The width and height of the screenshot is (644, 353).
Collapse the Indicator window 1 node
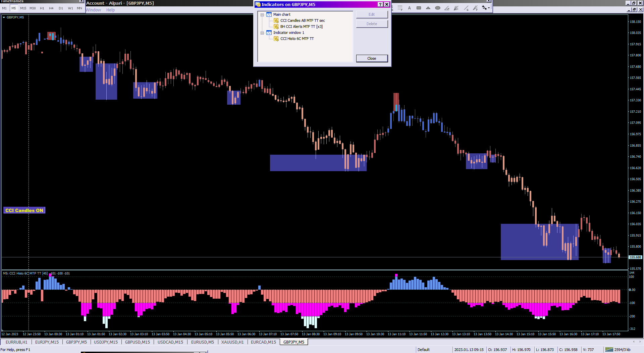262,33
